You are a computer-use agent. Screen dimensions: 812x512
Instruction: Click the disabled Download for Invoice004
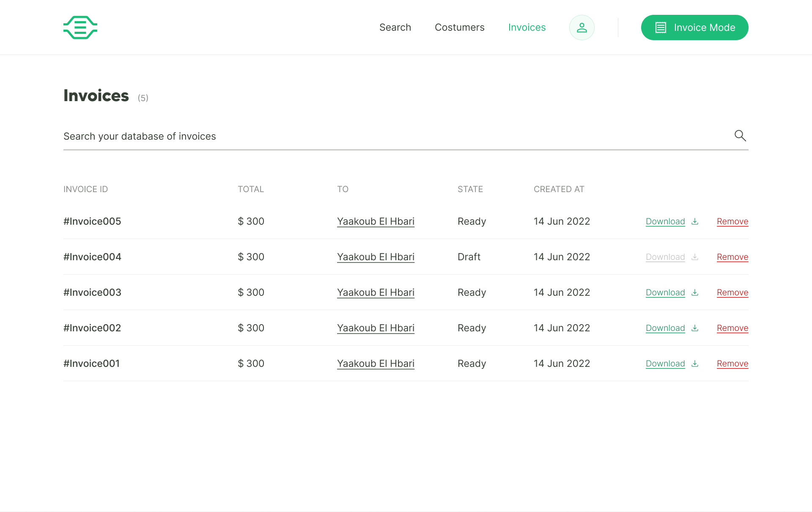pos(665,257)
